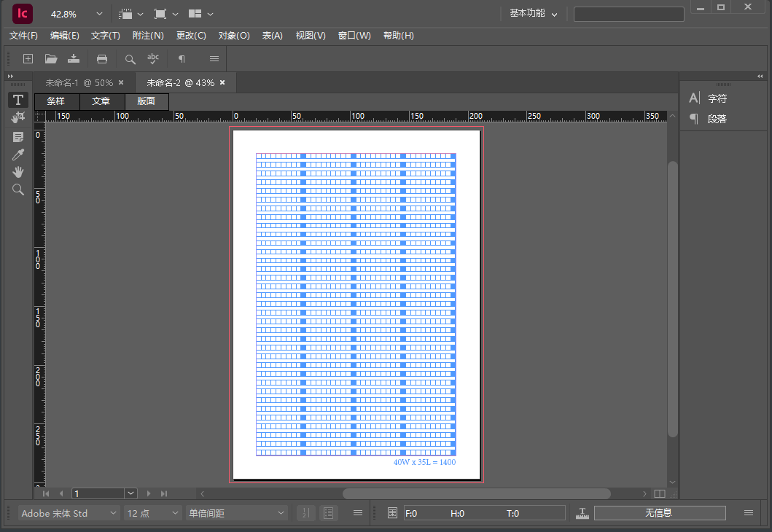The width and height of the screenshot is (772, 532).
Task: Click the Print icon in toolbar
Action: coord(102,59)
